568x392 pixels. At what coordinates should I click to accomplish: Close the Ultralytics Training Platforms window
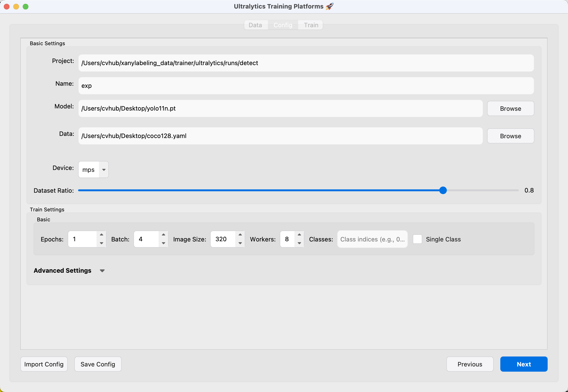click(x=7, y=7)
